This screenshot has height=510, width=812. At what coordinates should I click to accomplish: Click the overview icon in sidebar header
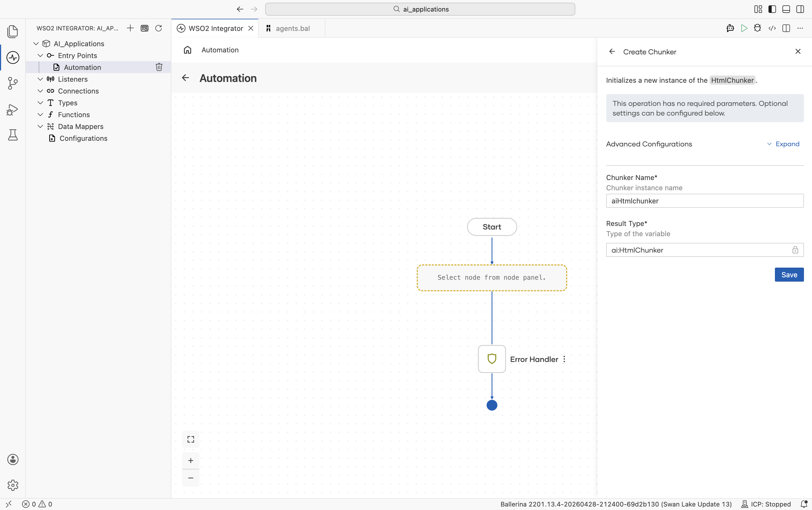(144, 28)
